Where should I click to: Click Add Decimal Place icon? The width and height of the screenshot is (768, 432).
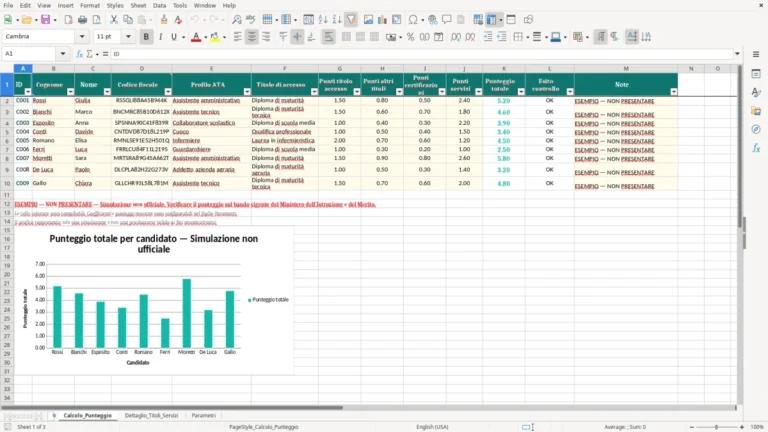[456, 37]
